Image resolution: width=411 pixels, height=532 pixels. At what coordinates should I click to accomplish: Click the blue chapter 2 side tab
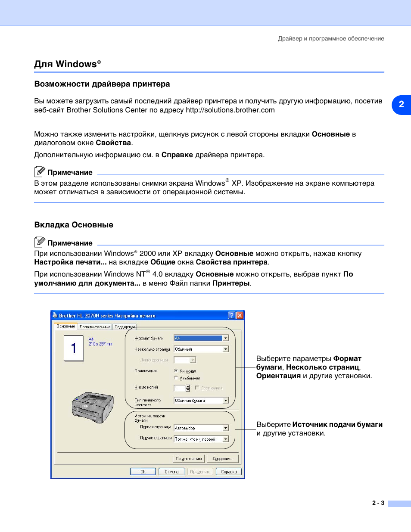pos(401,105)
